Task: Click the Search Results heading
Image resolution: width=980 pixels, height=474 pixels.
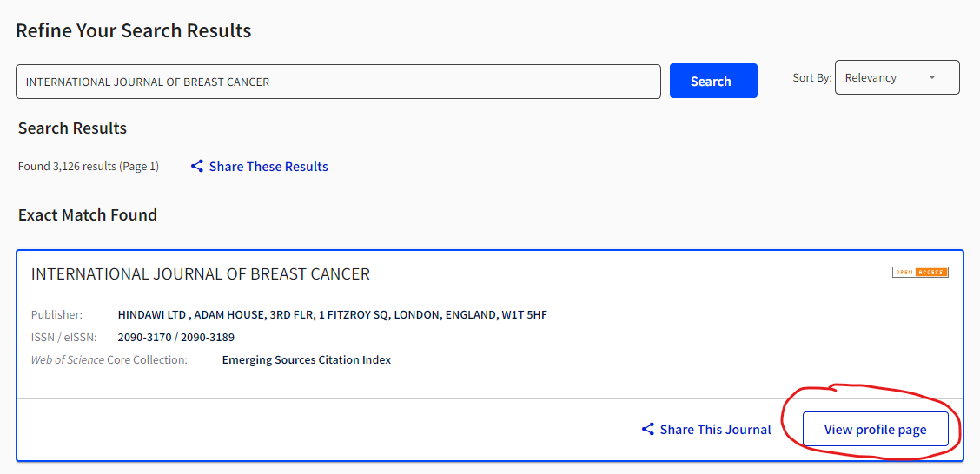Action: pos(72,128)
